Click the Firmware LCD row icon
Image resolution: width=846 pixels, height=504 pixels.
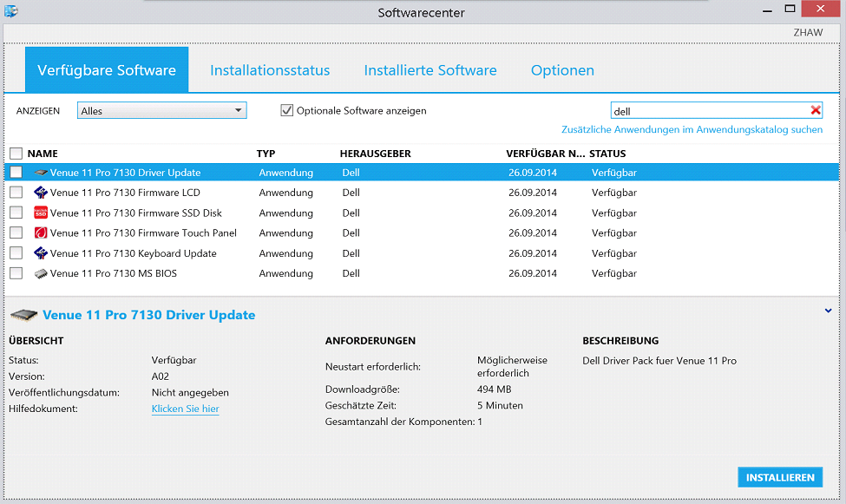pos(41,193)
